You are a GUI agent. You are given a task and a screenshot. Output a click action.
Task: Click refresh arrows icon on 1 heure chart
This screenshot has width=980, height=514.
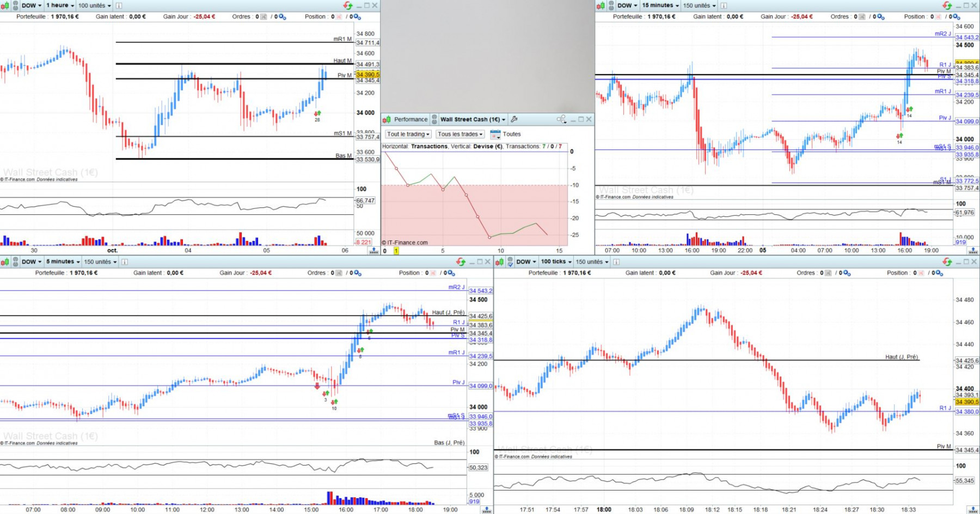[x=348, y=5]
